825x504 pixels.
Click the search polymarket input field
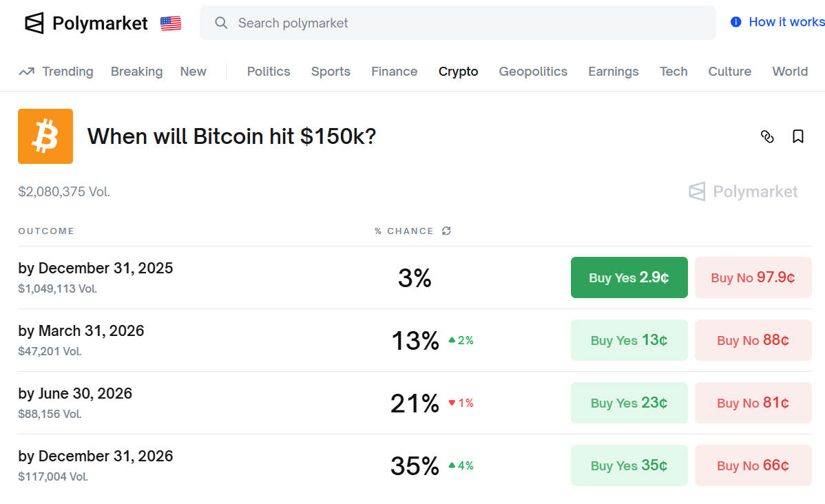pyautogui.click(x=413, y=23)
